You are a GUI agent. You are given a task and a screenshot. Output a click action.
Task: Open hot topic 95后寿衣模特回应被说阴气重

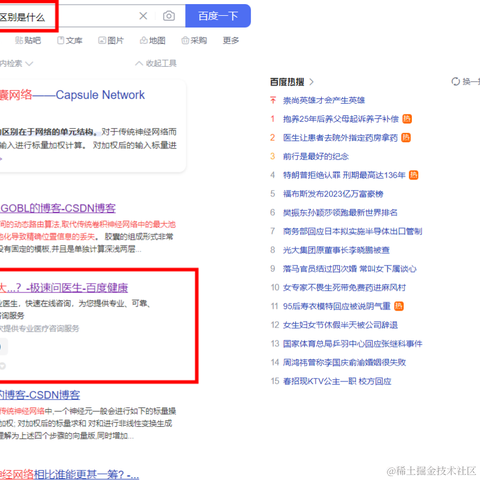(337, 306)
